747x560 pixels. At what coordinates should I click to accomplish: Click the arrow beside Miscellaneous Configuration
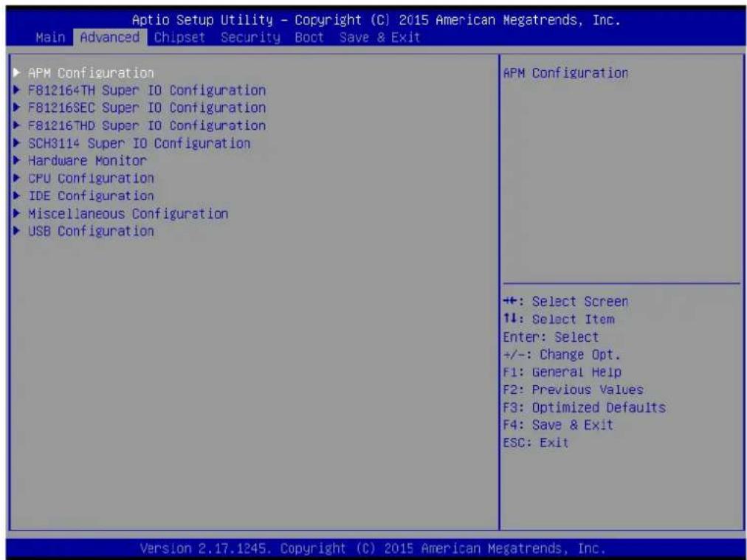tap(17, 213)
